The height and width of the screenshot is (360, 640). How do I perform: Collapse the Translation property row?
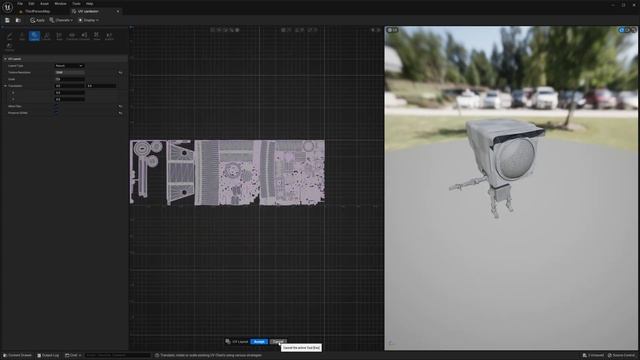(x=6, y=86)
